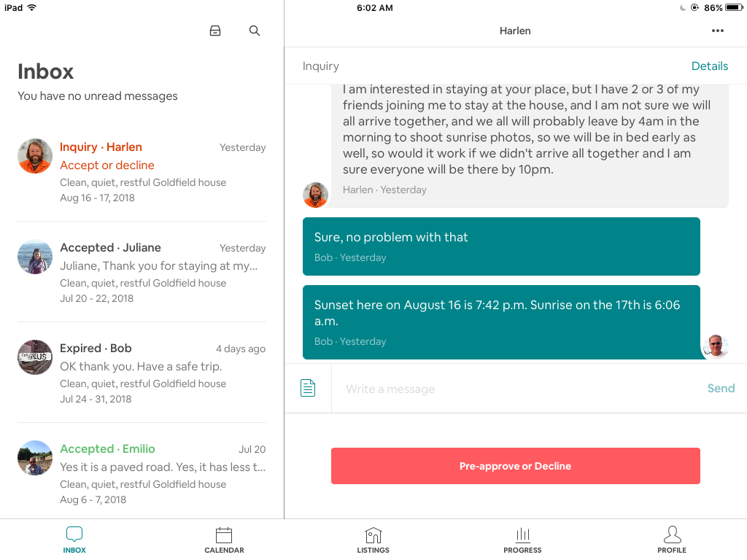Click Accept or decline for Harlen's inquiry
The height and width of the screenshot is (560, 747).
pyautogui.click(x=107, y=165)
